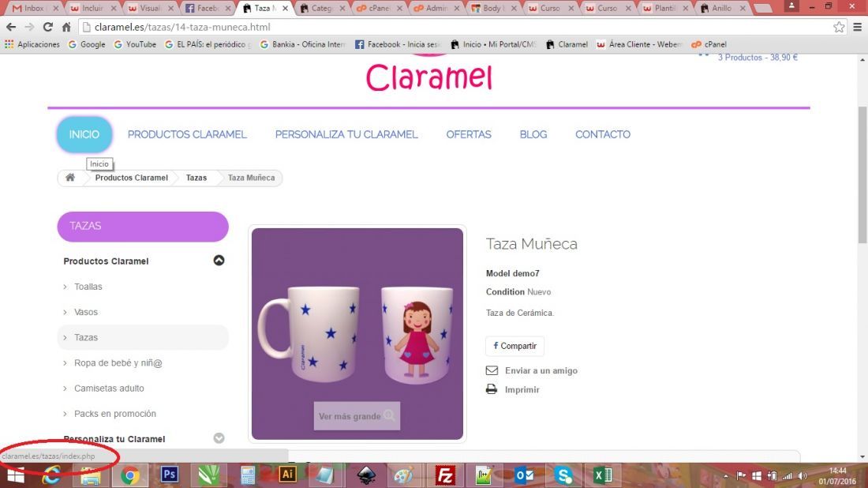Open EL PAÍS bookmark in bookmarks bar
Image resolution: width=868 pixels, height=488 pixels.
click(208, 44)
